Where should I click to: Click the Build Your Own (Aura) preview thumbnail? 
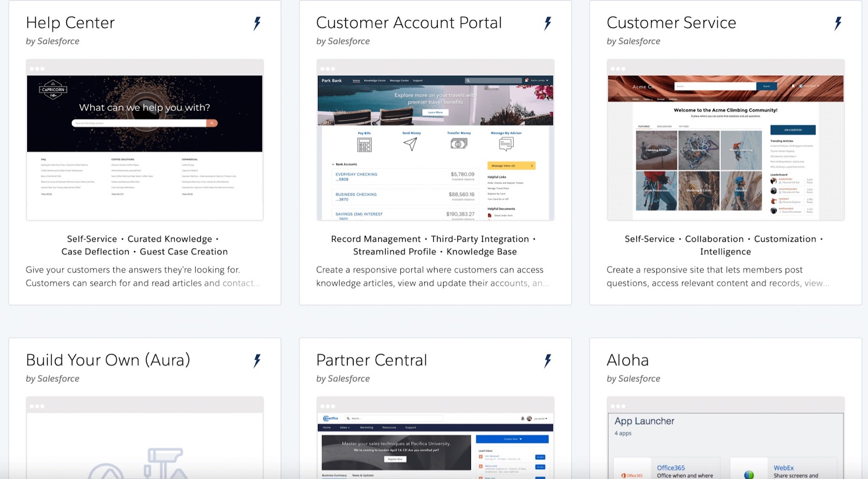[x=145, y=438]
